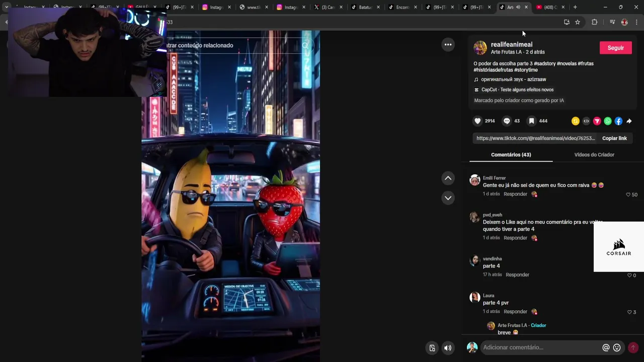
Task: Open the azizraaw original sound link
Action: tap(513, 79)
